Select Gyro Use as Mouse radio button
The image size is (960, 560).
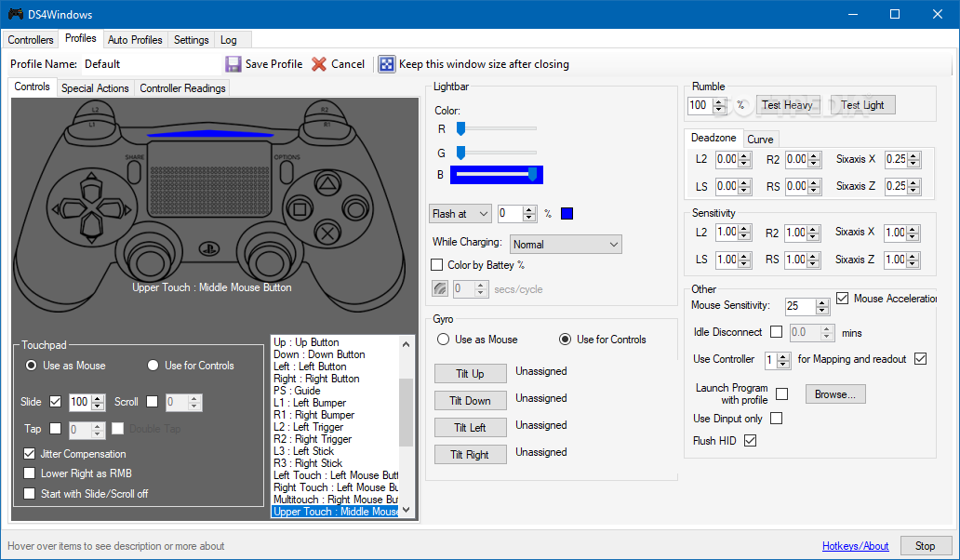point(443,339)
